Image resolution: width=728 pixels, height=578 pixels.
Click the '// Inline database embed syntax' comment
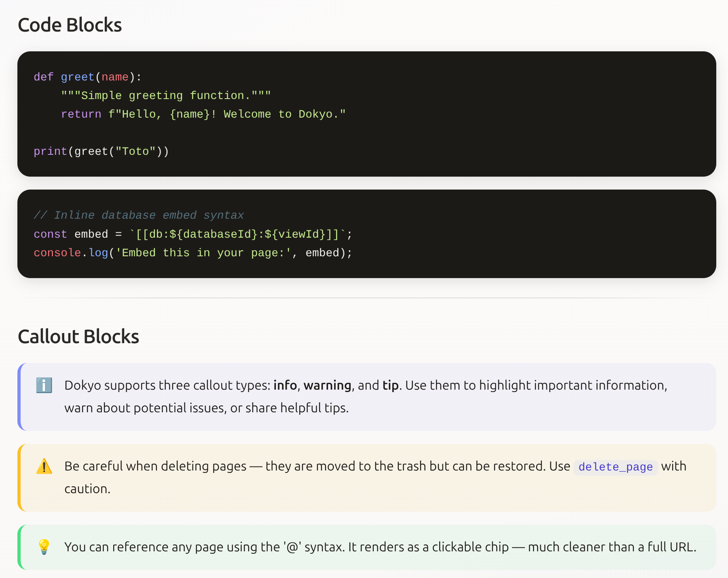click(139, 215)
